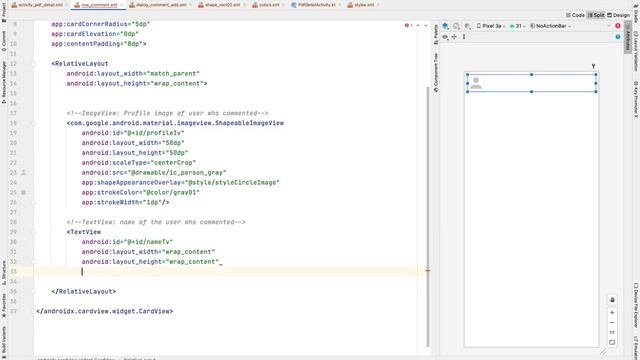Image resolution: width=640 pixels, height=360 pixels.
Task: Click the @+id/nameTv id value
Action: point(149,242)
